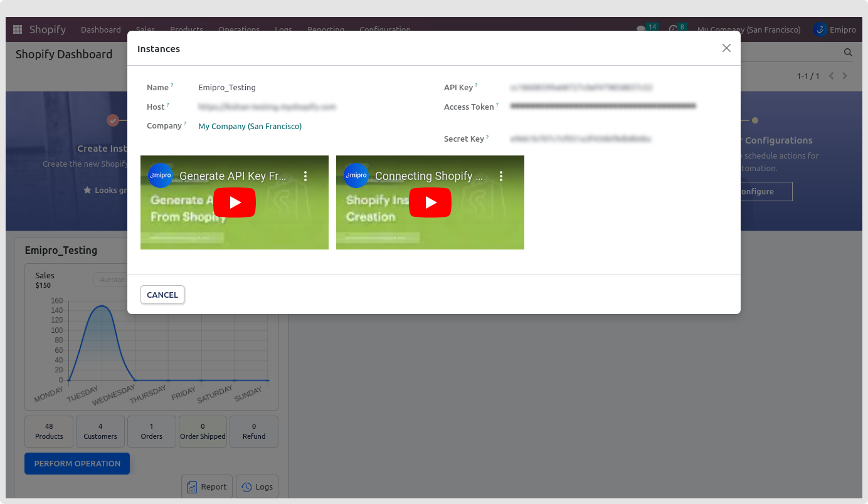
Task: Click the Secret Key field value
Action: click(580, 139)
